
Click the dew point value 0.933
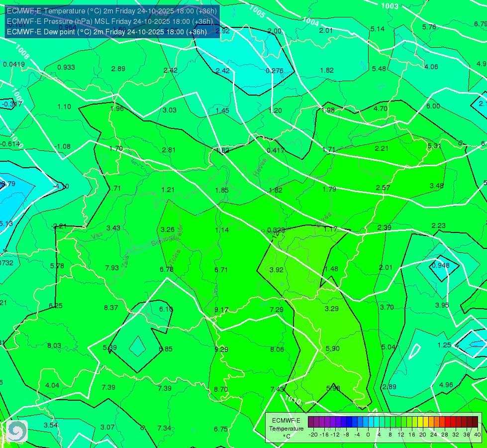[66, 68]
